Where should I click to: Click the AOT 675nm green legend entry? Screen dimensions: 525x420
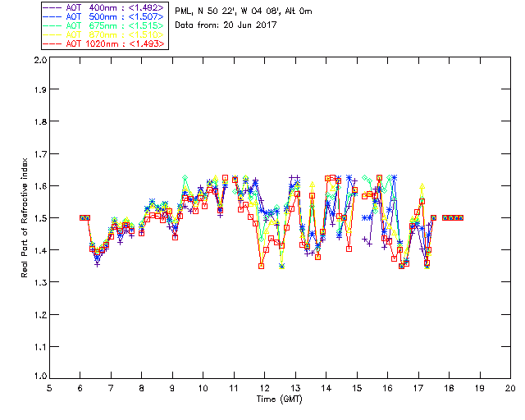tap(104, 25)
